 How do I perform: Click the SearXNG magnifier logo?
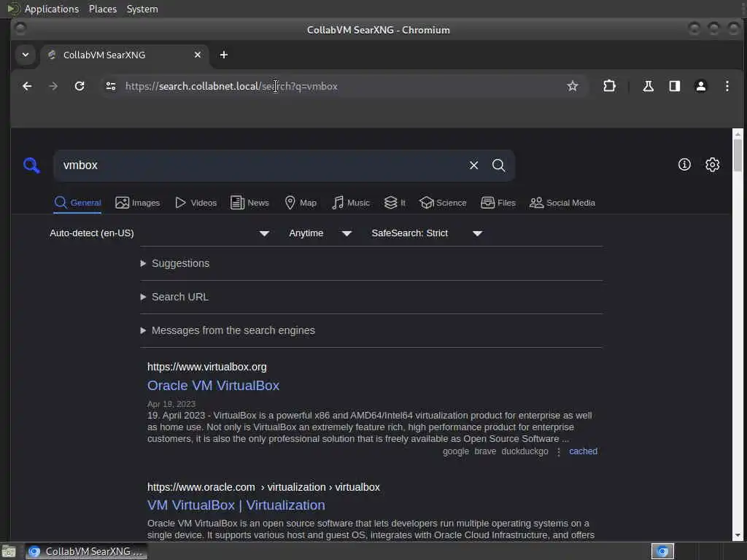point(31,166)
